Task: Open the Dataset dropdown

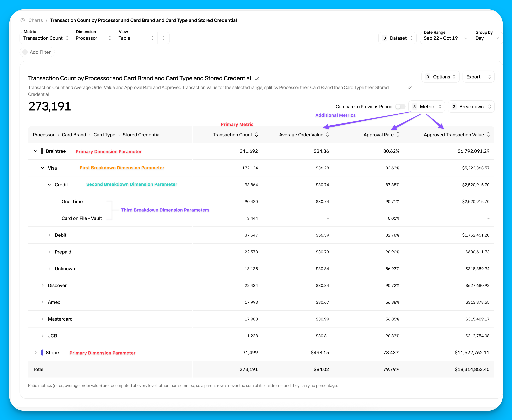Action: [397, 38]
